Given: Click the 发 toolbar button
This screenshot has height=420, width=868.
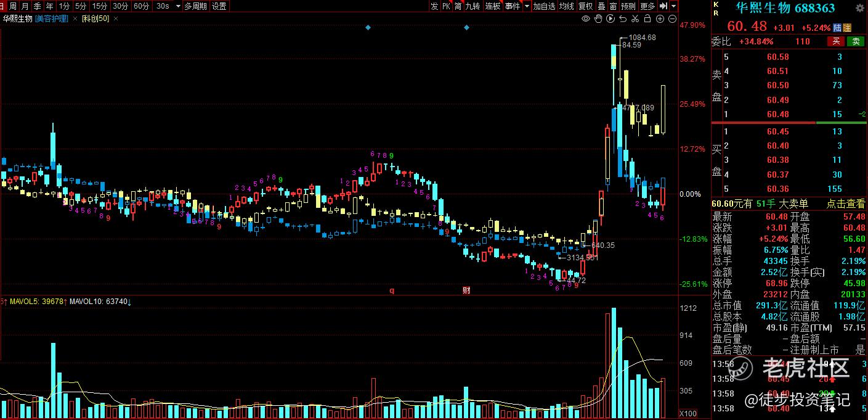Looking at the screenshot, I should tap(434, 6).
